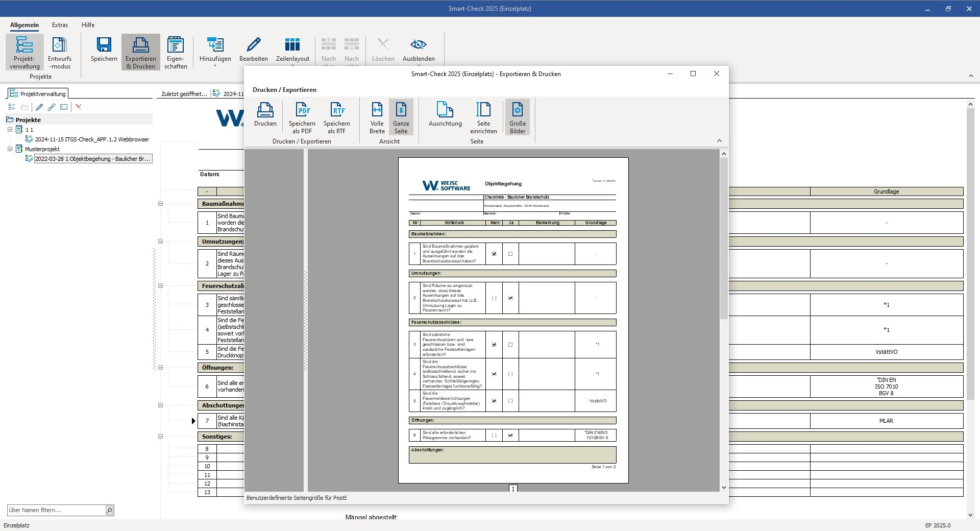Select Musterprojekt in the project tree
Screen dimensions: 980x531
[x=42, y=149]
